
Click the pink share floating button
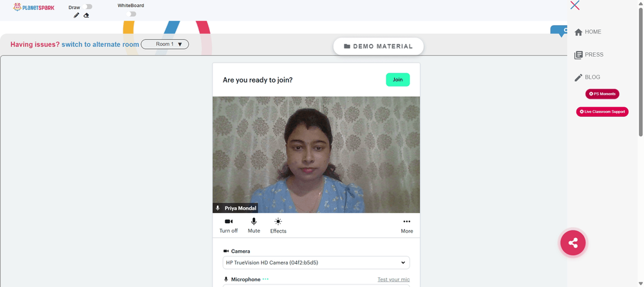click(573, 242)
